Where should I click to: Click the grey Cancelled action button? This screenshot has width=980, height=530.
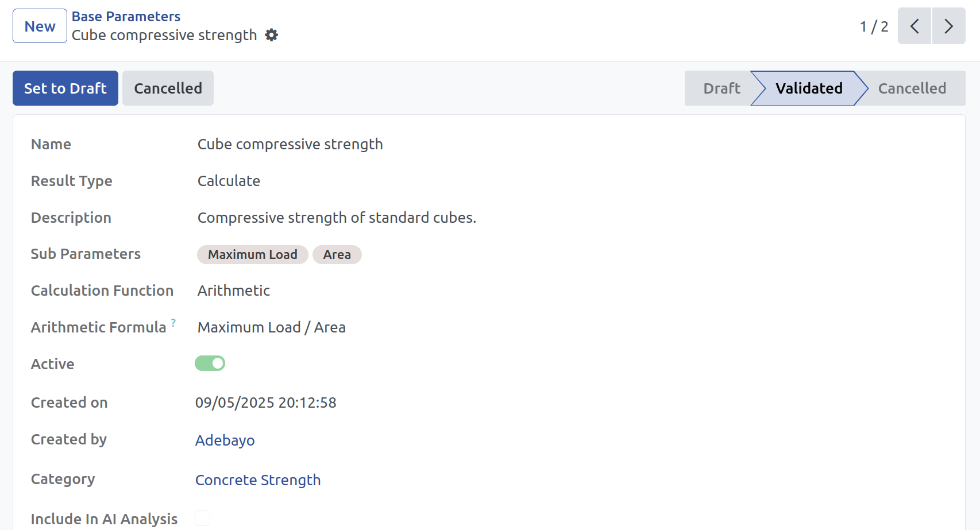coord(168,88)
